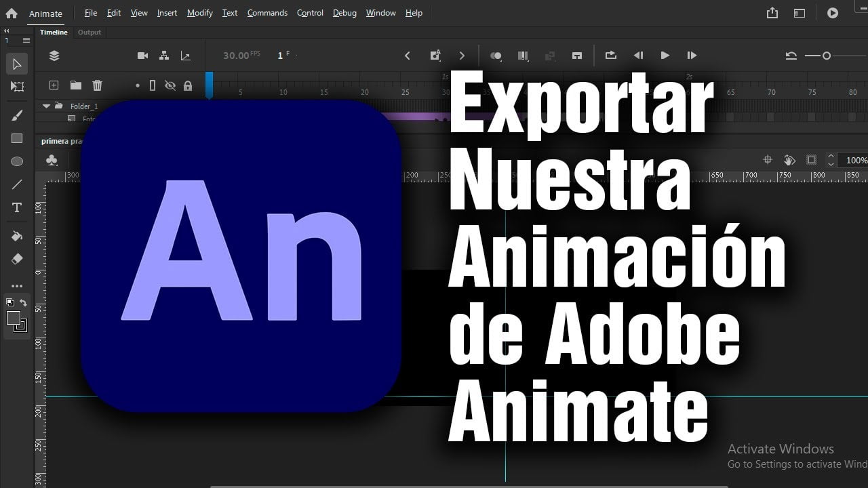Open the Commands menu
This screenshot has height=488, width=868.
point(267,13)
